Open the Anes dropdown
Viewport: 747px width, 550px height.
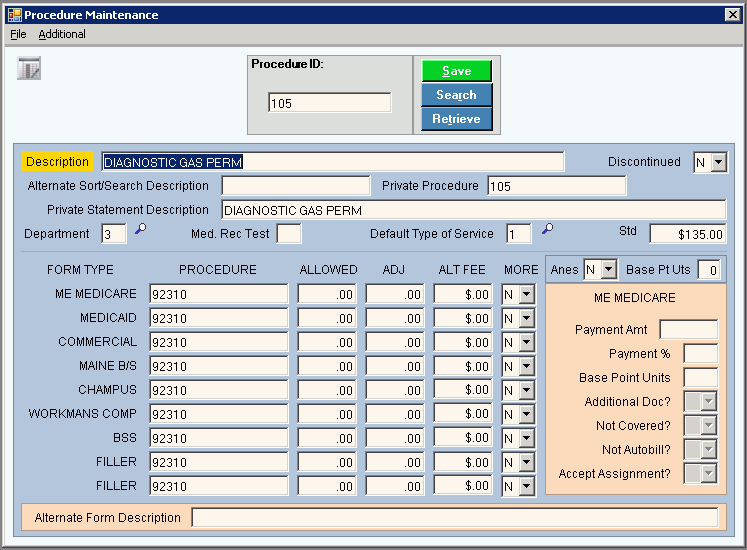(609, 269)
